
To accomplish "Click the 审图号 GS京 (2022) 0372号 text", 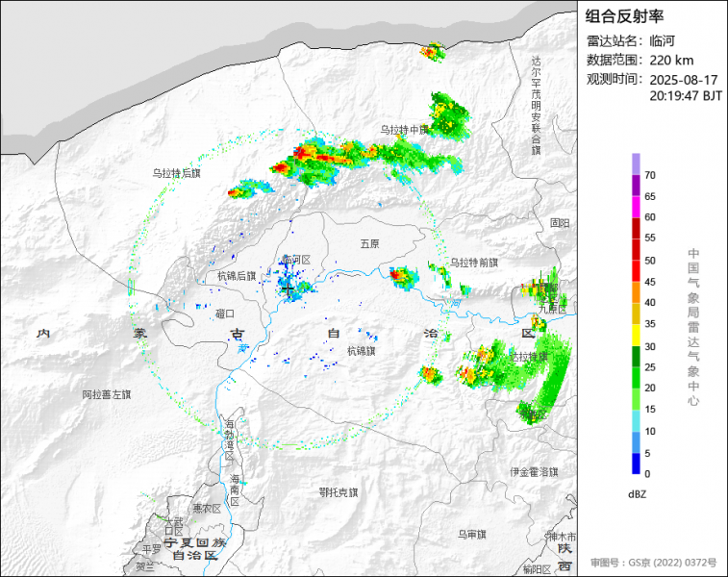I will pyautogui.click(x=653, y=561).
